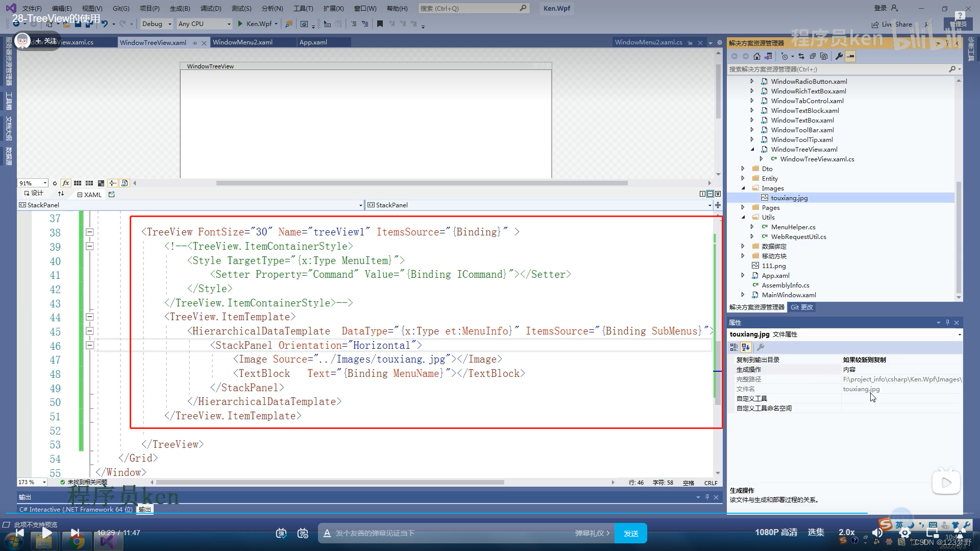
Task: Collapse all items in Solution Explorer
Action: tap(813, 56)
